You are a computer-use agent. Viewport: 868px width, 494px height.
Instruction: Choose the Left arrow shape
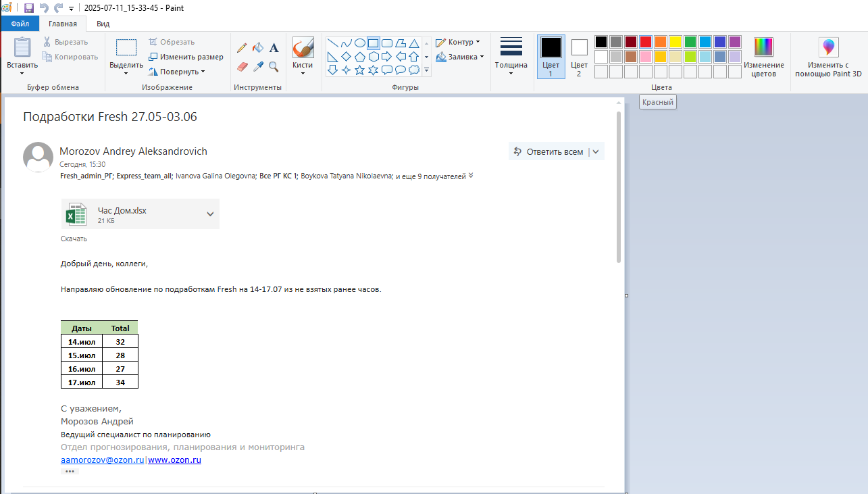tap(400, 56)
